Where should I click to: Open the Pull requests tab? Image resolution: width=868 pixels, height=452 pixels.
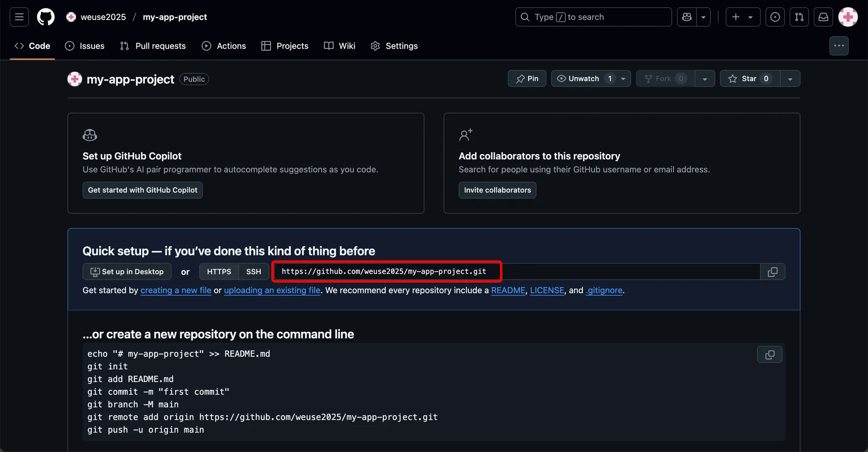click(x=153, y=46)
